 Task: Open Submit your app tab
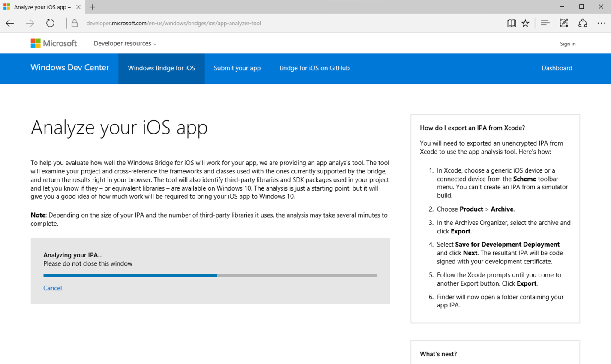tap(237, 68)
